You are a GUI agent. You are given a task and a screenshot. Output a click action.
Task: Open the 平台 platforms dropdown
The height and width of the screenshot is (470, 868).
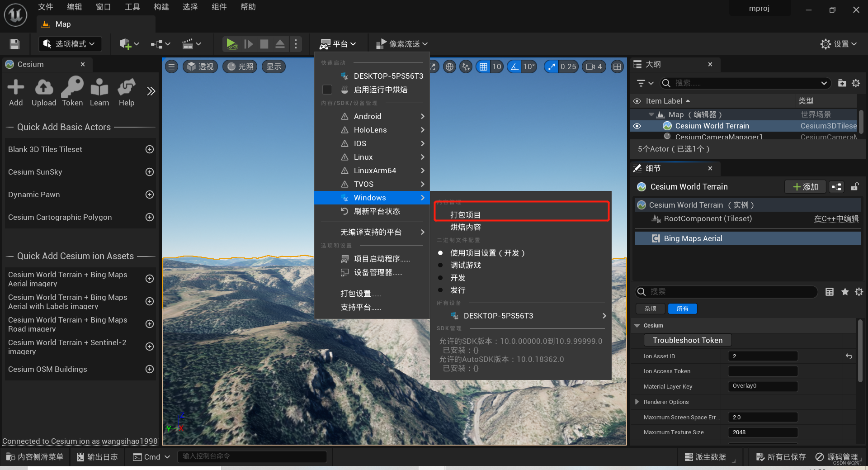(338, 44)
